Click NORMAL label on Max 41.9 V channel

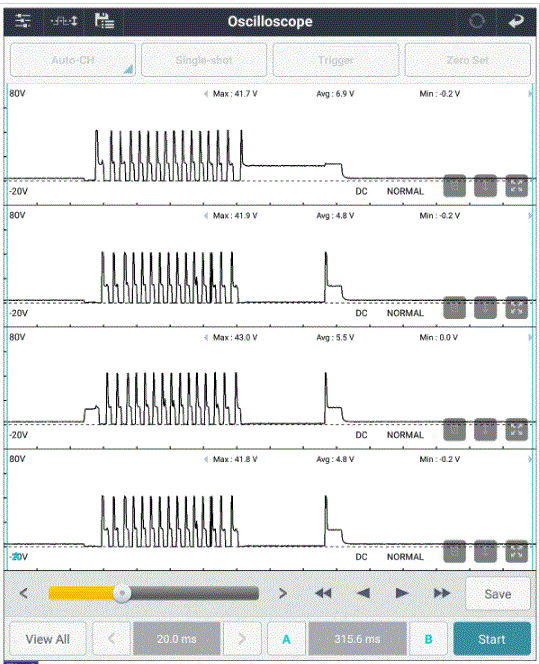click(405, 313)
